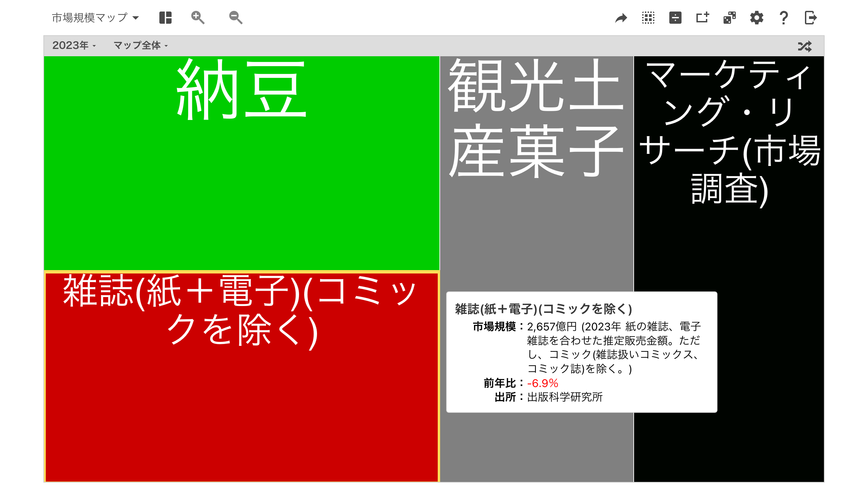Zoom out with the magnifier minus icon

[236, 18]
